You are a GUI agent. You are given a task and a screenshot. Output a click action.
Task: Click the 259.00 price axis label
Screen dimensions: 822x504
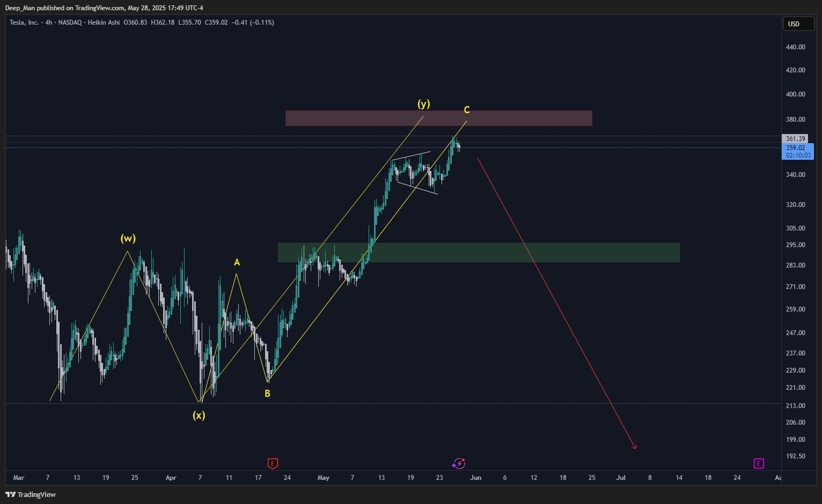[x=795, y=309]
